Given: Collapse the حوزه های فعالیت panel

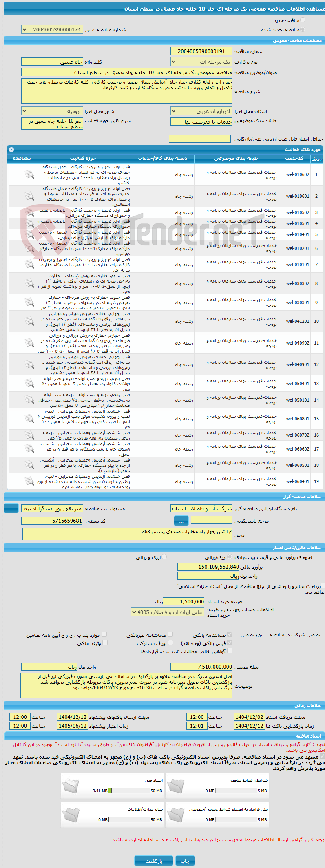Looking at the screenshot, I should coord(11,150).
